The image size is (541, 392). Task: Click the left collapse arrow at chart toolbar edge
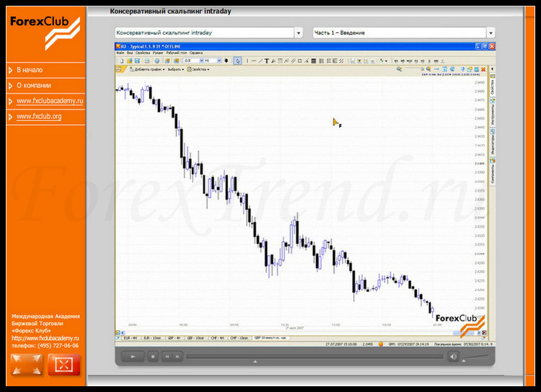point(493,69)
